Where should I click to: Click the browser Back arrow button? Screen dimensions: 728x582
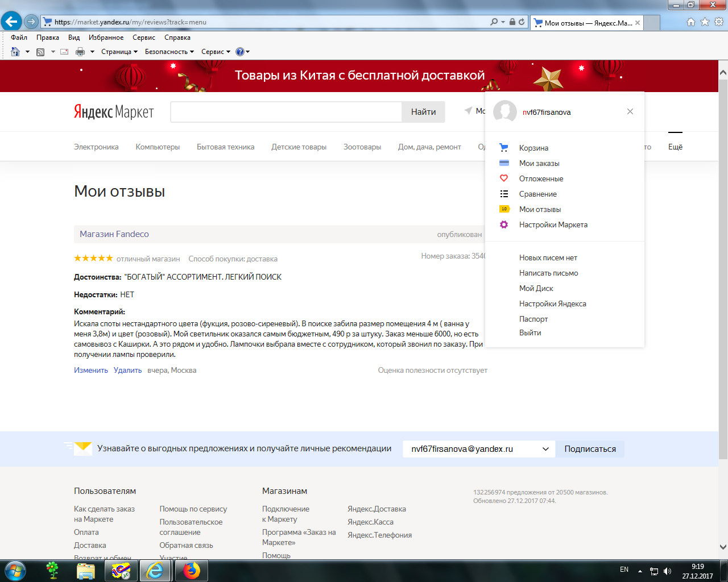click(11, 22)
